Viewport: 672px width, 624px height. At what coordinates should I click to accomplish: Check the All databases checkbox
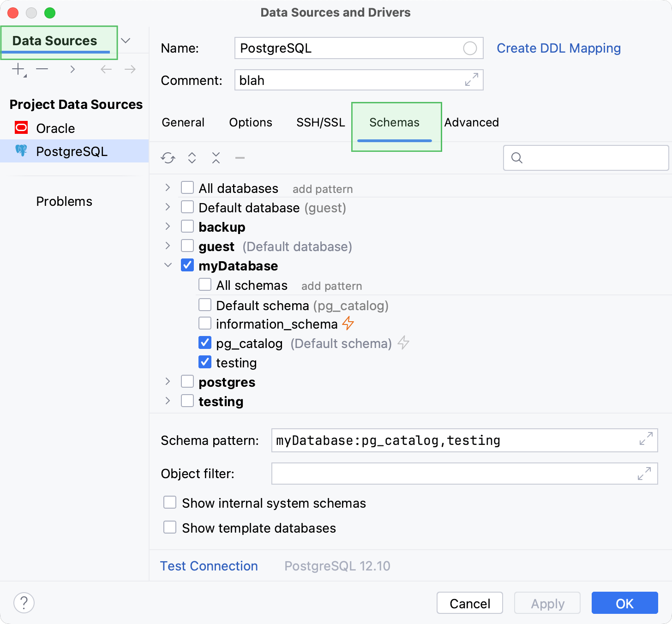tap(187, 187)
